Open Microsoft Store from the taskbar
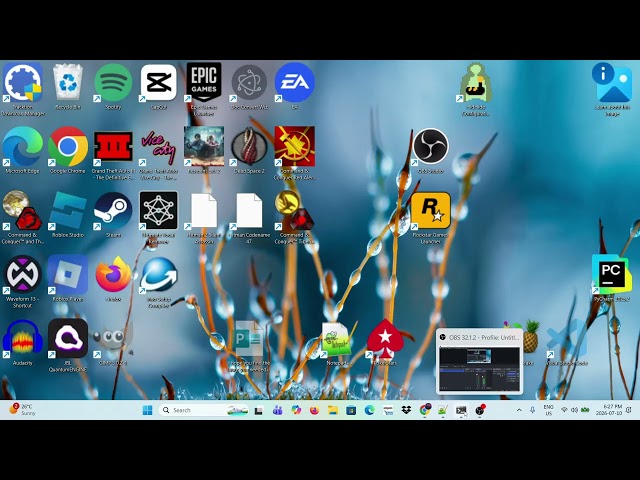Screen dimensions: 640x480 (x=351, y=410)
